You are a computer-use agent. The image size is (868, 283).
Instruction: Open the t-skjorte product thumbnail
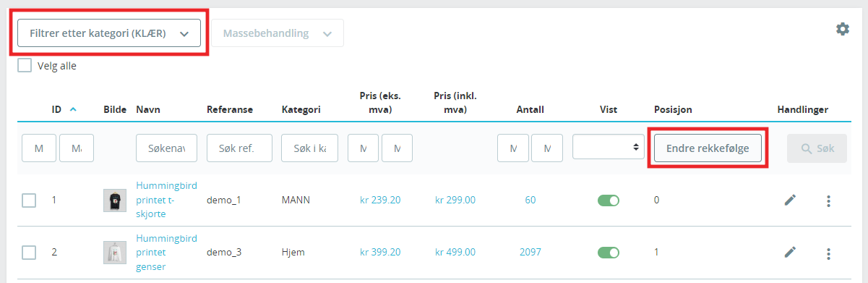(115, 200)
